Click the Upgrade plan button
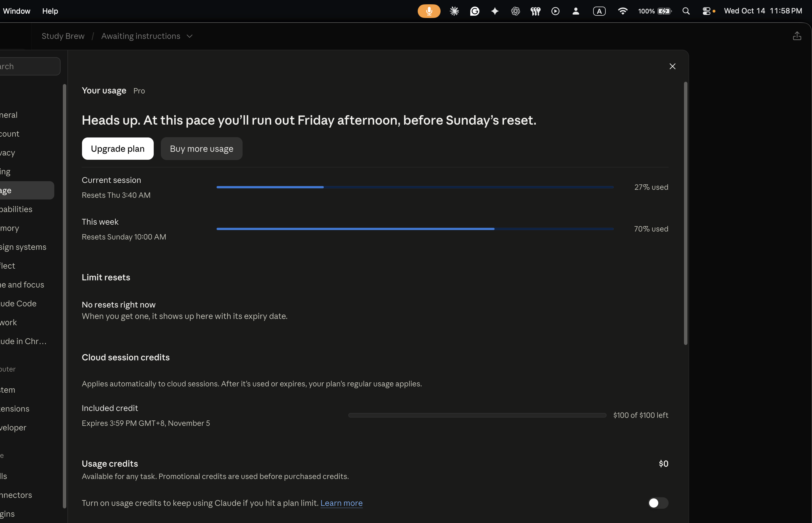This screenshot has height=523, width=812. 117,148
